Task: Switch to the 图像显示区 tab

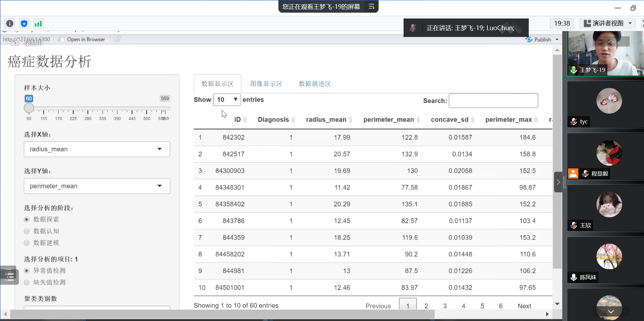Action: coord(266,84)
